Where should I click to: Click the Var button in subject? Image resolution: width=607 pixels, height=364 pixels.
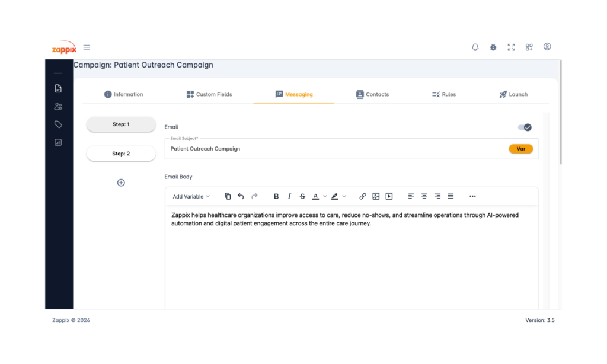click(x=520, y=149)
